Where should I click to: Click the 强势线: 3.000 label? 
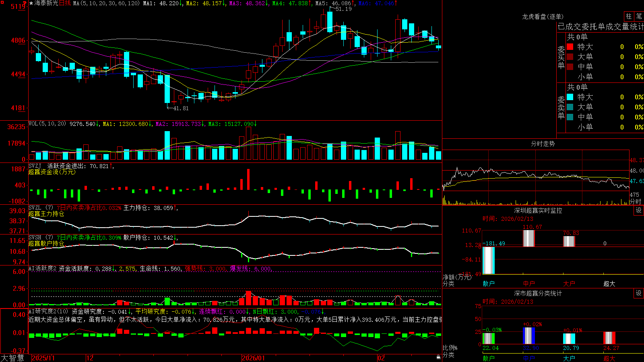tap(205, 269)
